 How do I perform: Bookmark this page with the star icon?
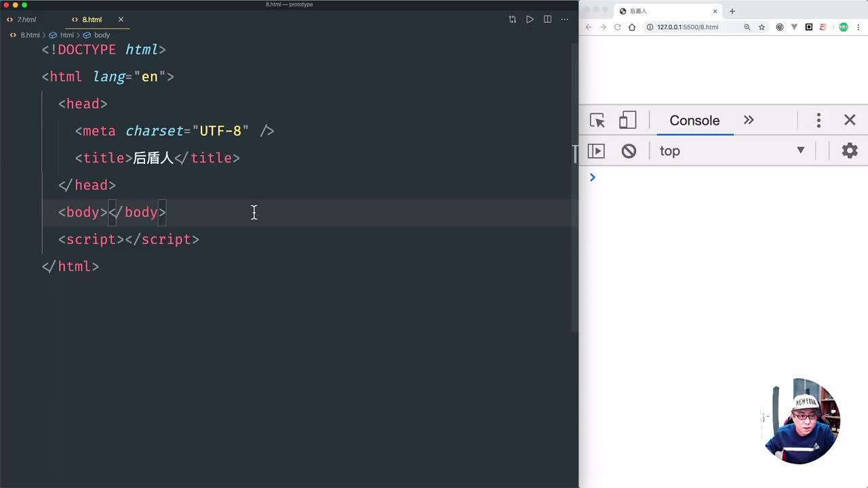coord(762,27)
